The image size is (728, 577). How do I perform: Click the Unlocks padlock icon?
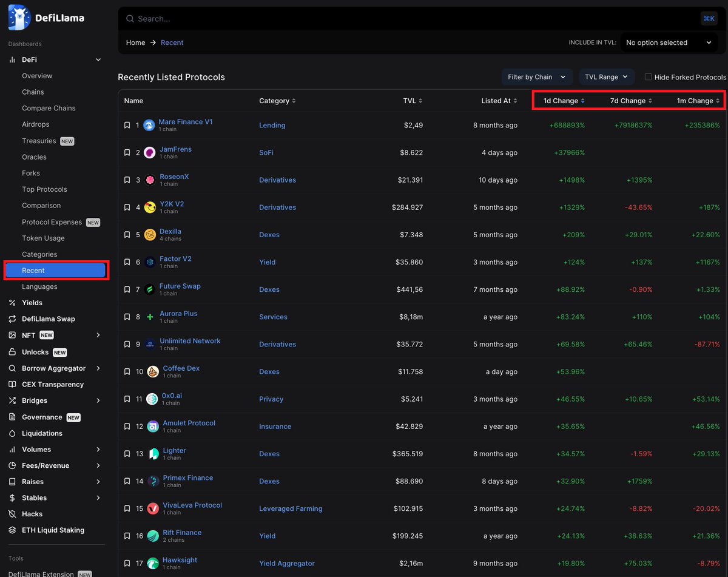point(12,352)
